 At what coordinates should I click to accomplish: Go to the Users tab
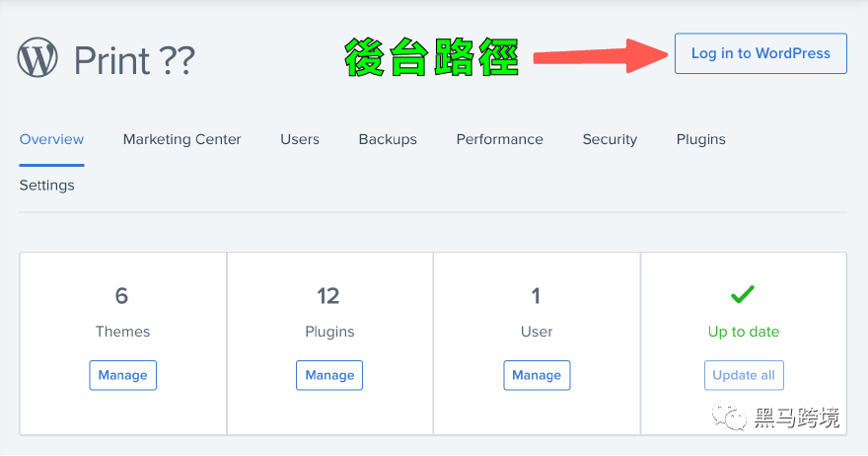pos(300,139)
